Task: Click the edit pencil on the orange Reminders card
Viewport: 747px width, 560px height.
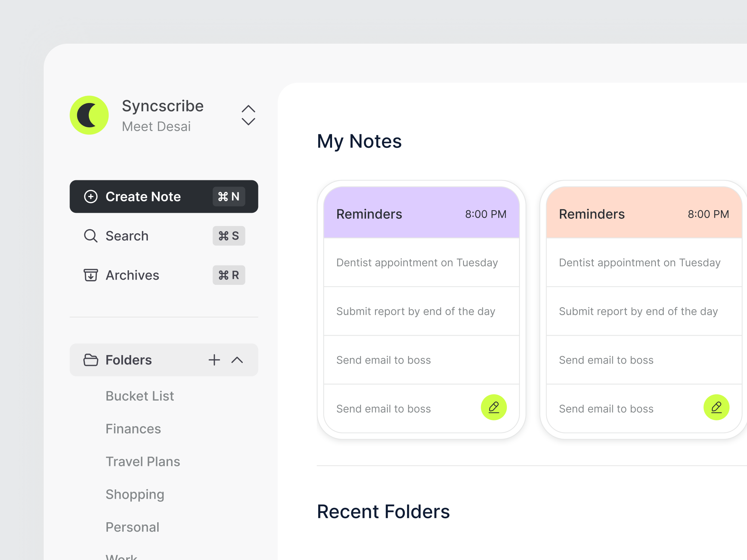Action: coord(716,407)
